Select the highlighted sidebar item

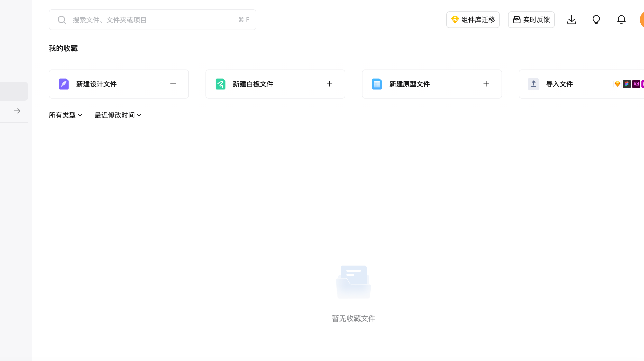[14, 91]
